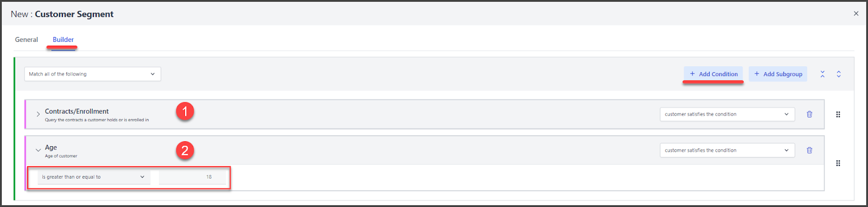Open the 'is greater than or equal to' operator dropdown
The width and height of the screenshot is (868, 207).
(x=94, y=177)
